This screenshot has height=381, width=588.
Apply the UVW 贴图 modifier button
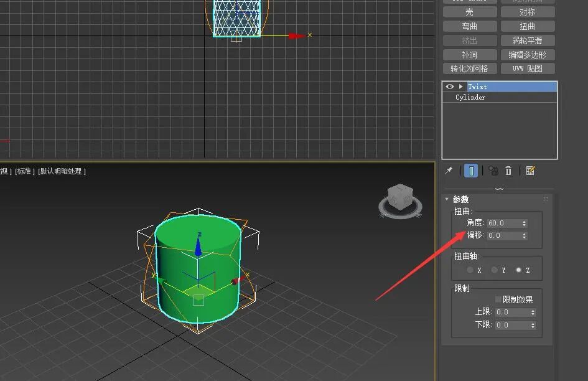point(528,68)
